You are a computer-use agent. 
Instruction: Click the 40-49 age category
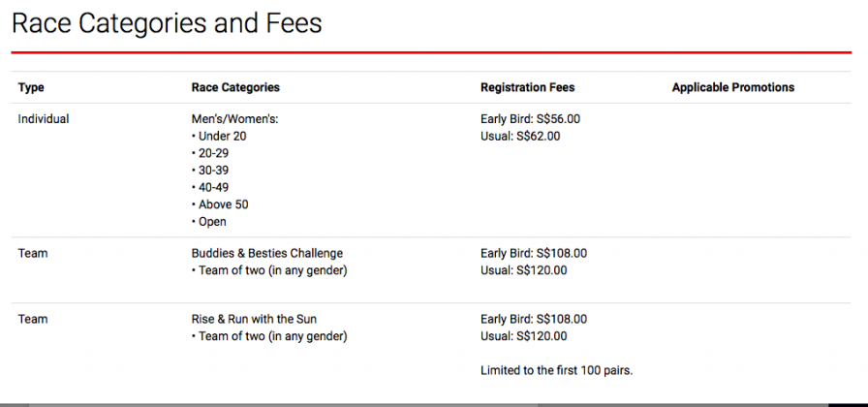[x=210, y=188]
